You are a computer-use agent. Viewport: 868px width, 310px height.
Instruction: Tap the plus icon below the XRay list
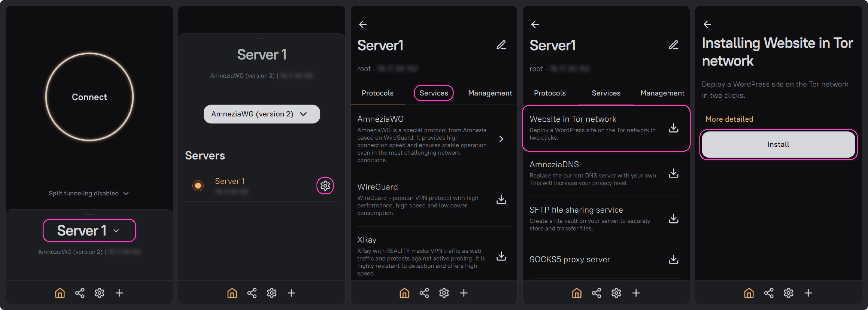pyautogui.click(x=464, y=293)
